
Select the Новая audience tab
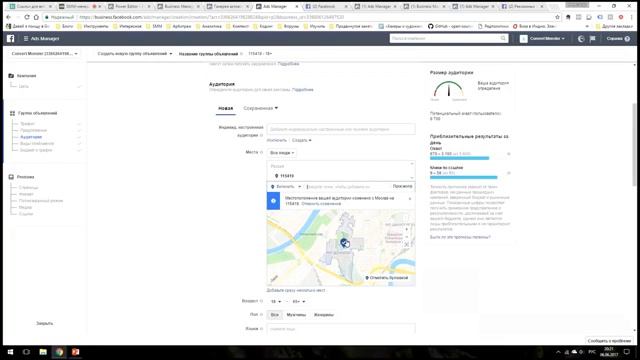(x=226, y=108)
